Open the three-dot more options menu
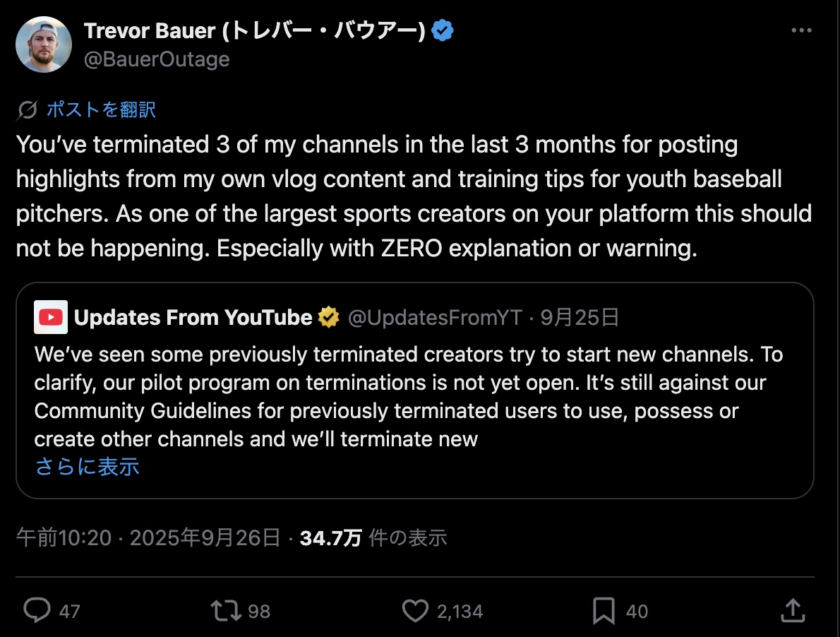840x637 pixels. 801,31
